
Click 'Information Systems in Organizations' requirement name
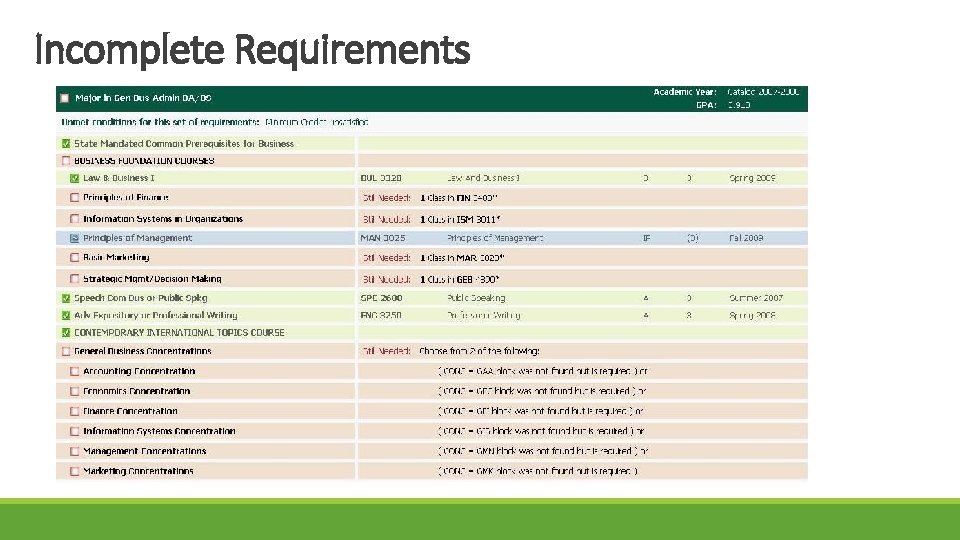click(163, 219)
